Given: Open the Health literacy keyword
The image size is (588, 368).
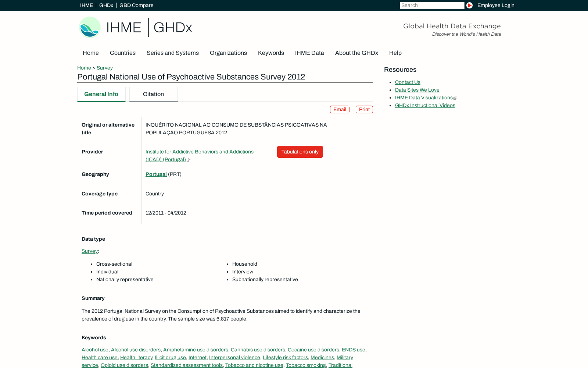Looking at the screenshot, I should [136, 357].
